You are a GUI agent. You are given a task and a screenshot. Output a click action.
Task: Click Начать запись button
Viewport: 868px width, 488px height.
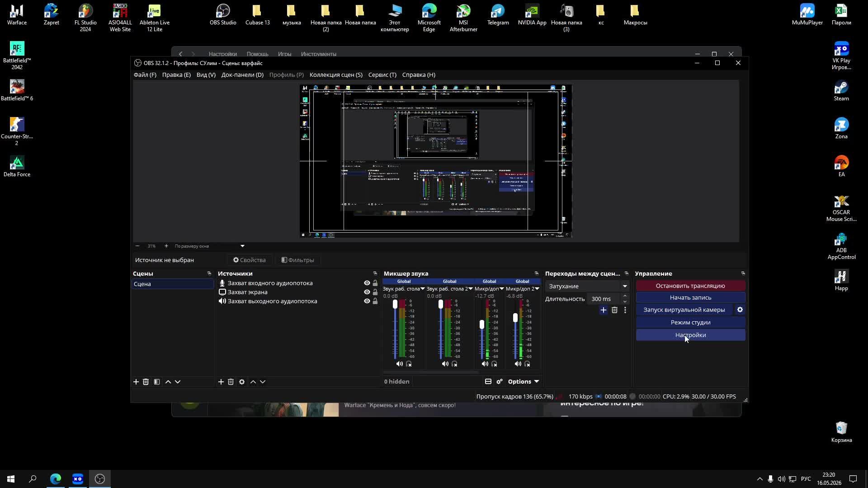pyautogui.click(x=690, y=297)
